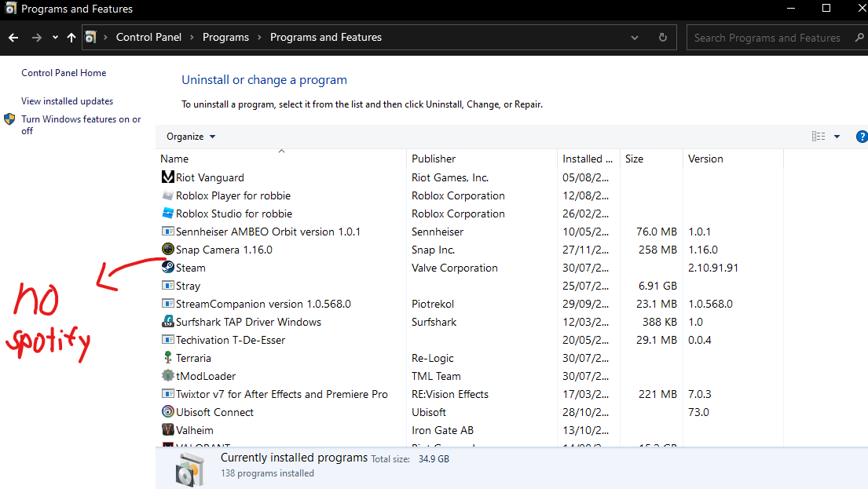Click the address bar Control Panel icon
Image resolution: width=868 pixels, height=489 pixels.
tap(90, 38)
